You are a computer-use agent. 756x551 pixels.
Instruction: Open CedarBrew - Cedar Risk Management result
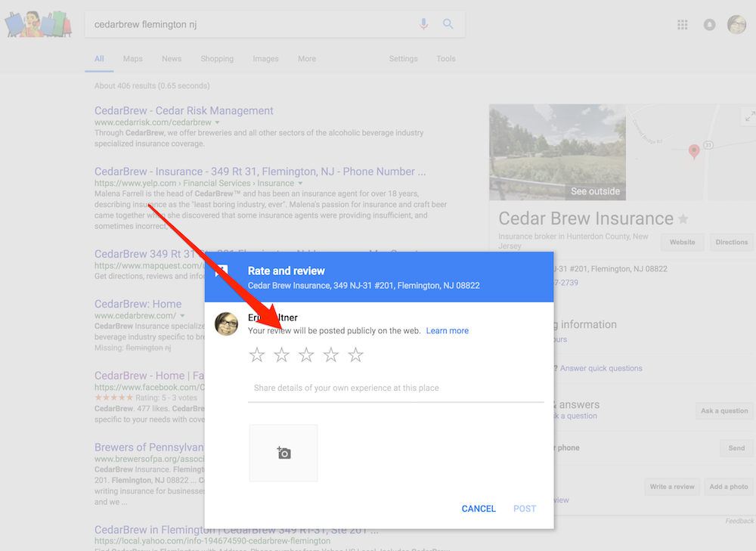[184, 111]
